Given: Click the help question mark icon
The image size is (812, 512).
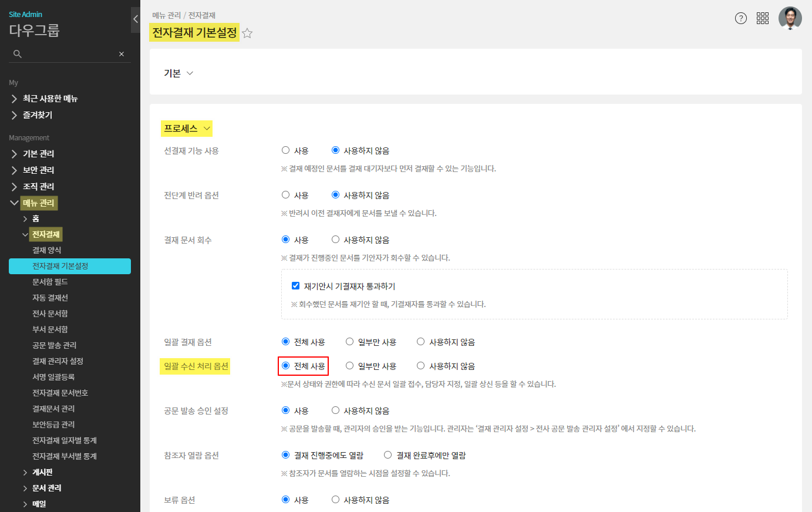Looking at the screenshot, I should (741, 18).
